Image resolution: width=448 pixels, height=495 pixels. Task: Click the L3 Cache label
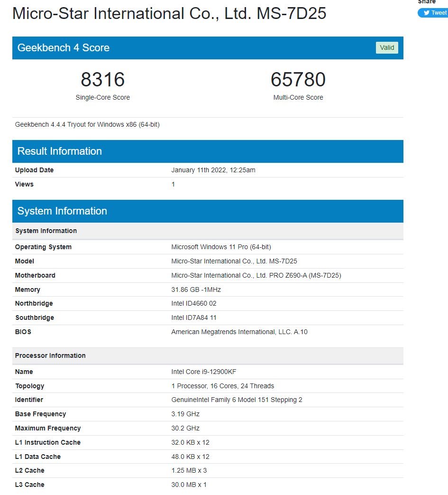(30, 485)
